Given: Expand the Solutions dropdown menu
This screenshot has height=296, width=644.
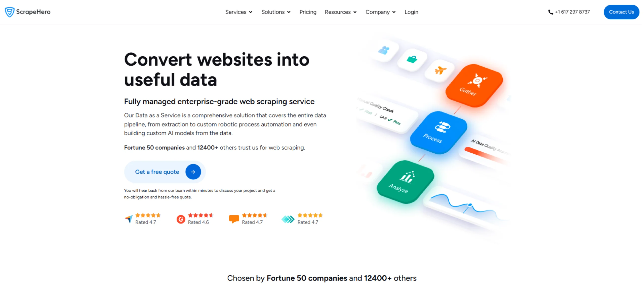Looking at the screenshot, I should pos(276,12).
